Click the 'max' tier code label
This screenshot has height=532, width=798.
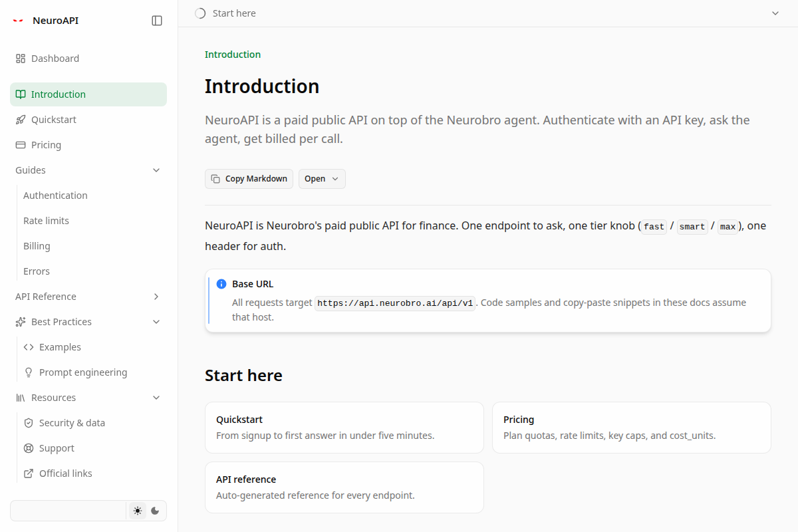(728, 227)
